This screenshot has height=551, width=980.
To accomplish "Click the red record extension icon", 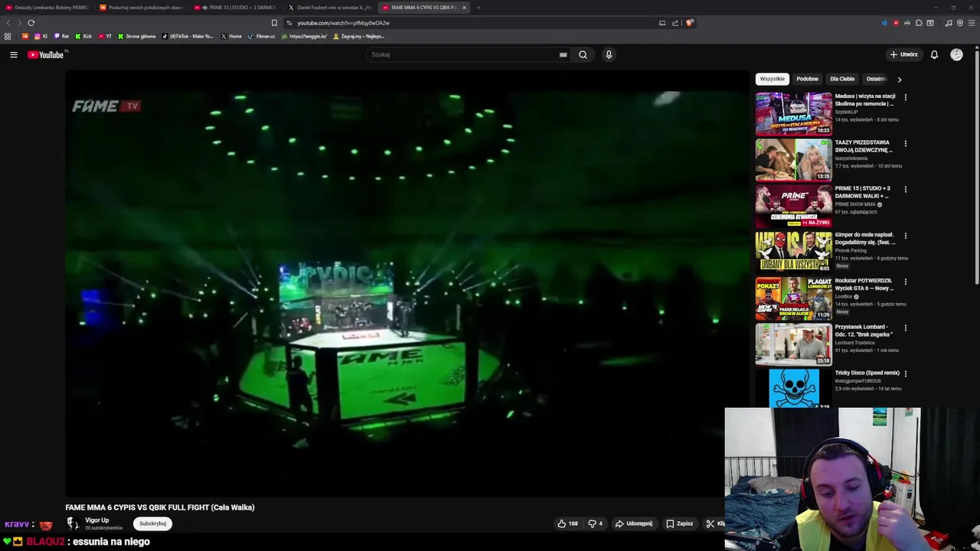I will pyautogui.click(x=896, y=23).
